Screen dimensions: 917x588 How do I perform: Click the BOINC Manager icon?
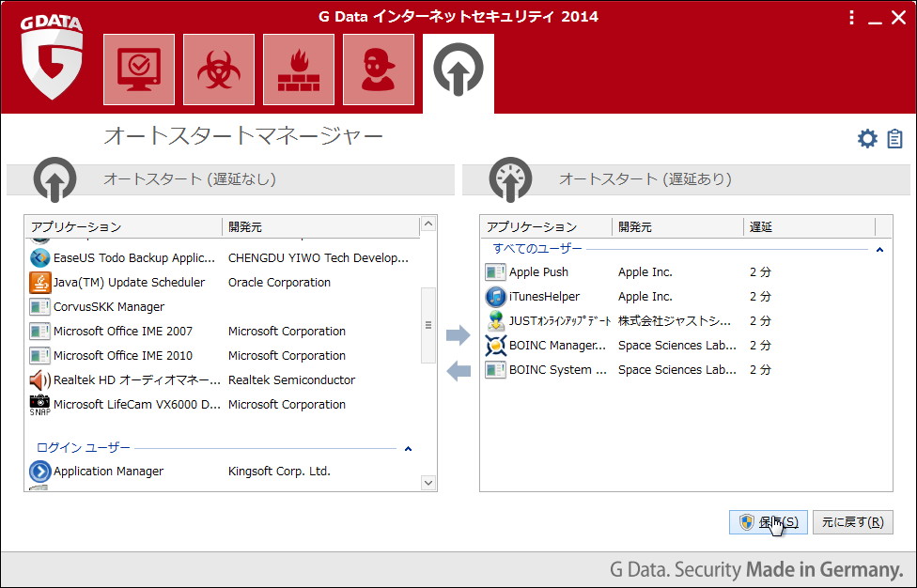pyautogui.click(x=495, y=346)
